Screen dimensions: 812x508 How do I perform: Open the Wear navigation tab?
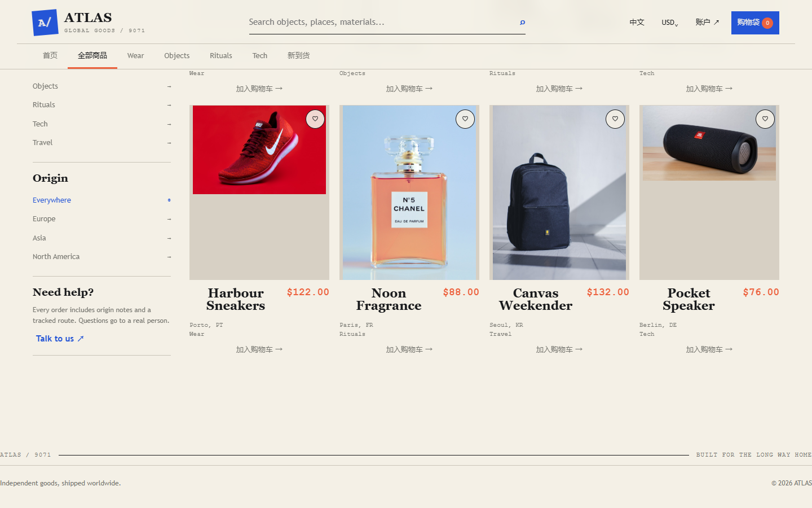135,55
